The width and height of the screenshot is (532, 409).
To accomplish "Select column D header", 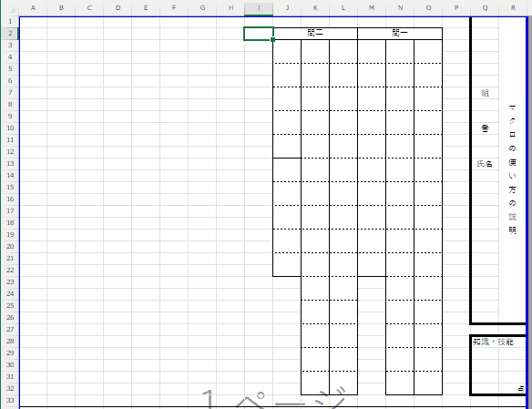I will coord(118,8).
